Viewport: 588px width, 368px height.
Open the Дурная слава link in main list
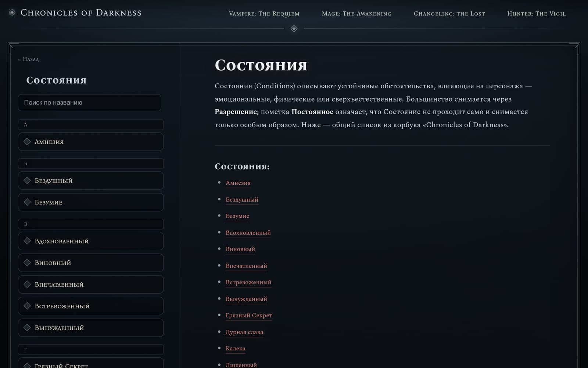pyautogui.click(x=244, y=332)
